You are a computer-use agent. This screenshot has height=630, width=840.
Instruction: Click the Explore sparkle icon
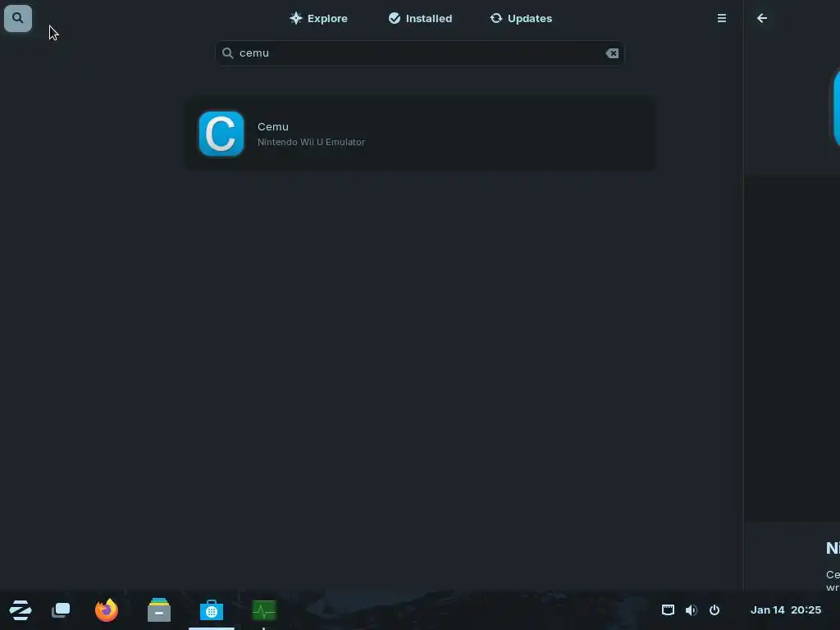tap(295, 18)
